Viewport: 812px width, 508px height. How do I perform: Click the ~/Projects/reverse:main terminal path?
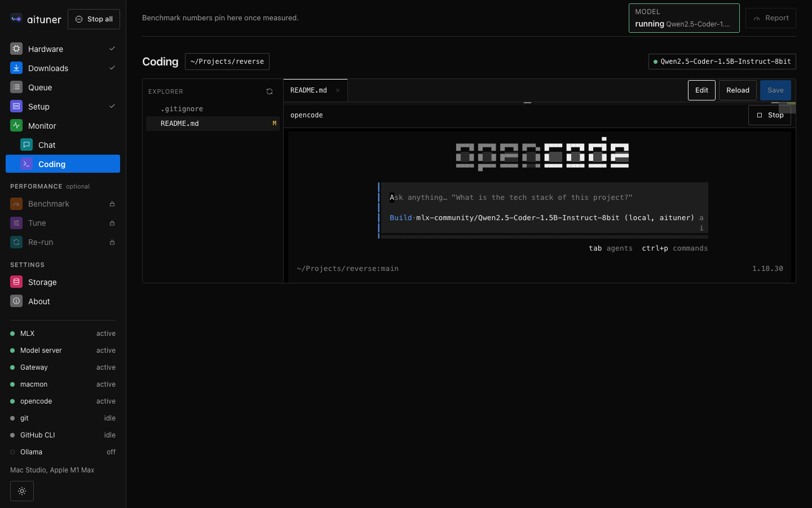[347, 269]
